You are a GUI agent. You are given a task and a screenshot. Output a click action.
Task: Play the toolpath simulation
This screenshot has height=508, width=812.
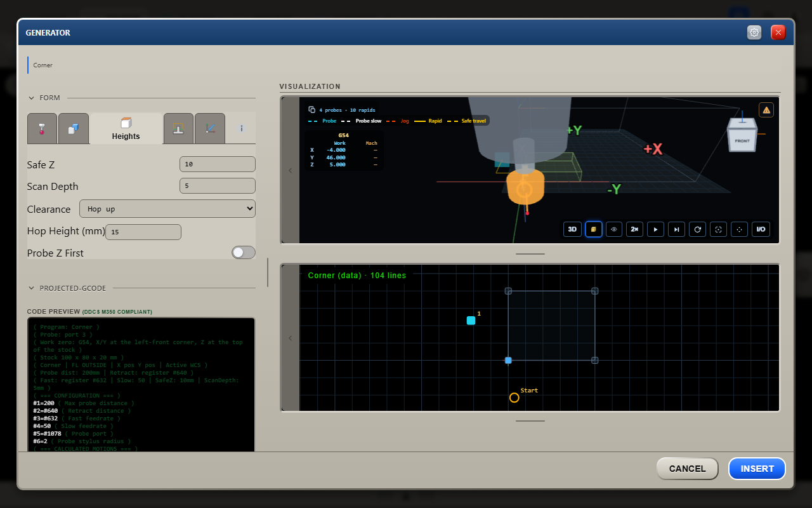click(656, 229)
